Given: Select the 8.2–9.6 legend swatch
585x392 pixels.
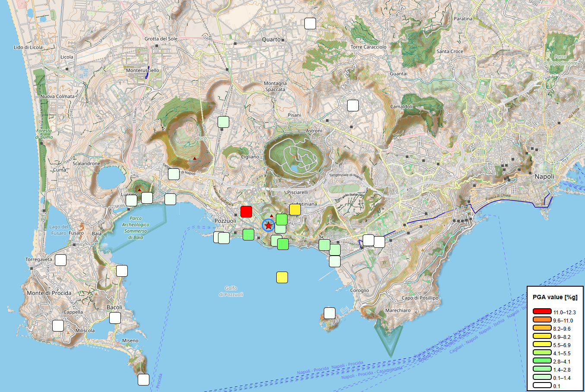Looking at the screenshot, I should 542,328.
